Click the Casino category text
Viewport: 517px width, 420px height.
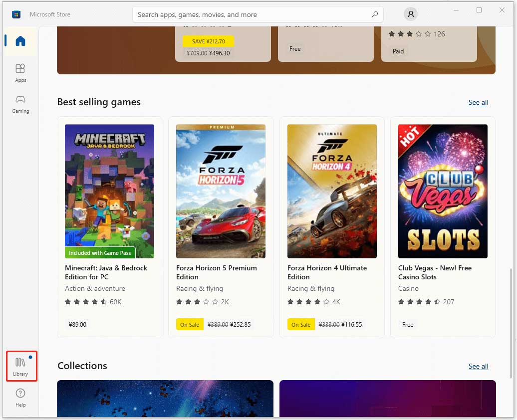point(408,288)
